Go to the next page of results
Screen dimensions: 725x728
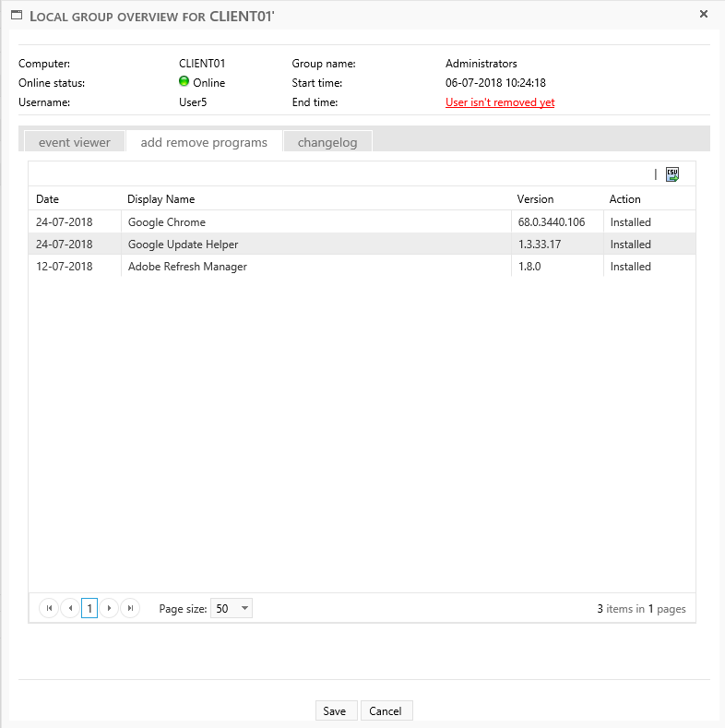pos(109,608)
